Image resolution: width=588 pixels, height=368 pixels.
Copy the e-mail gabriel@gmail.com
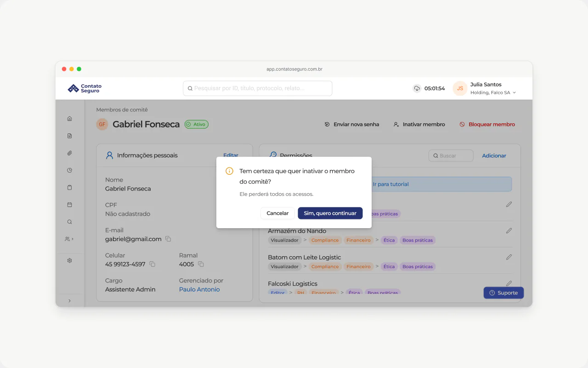(169, 239)
